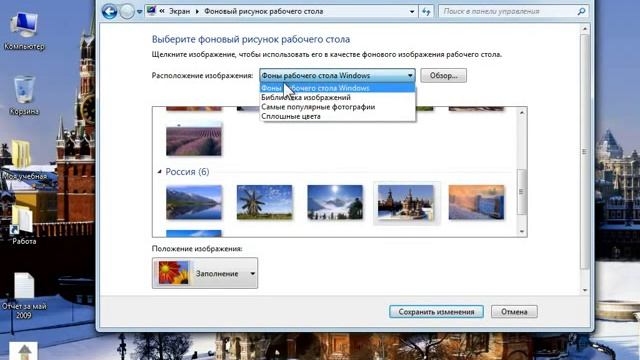Screen dimensions: 640x360
Task: Click the Моя учебная folder icon
Action: [24, 160]
